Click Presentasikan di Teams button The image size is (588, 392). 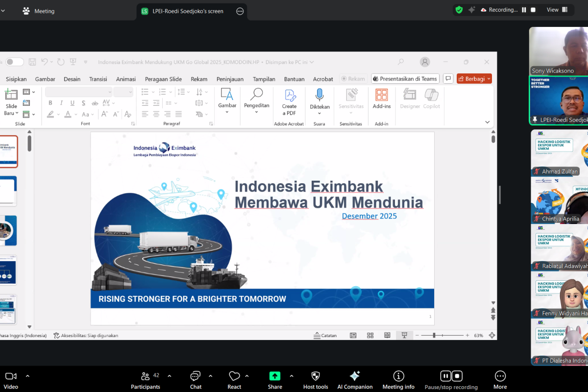click(405, 79)
